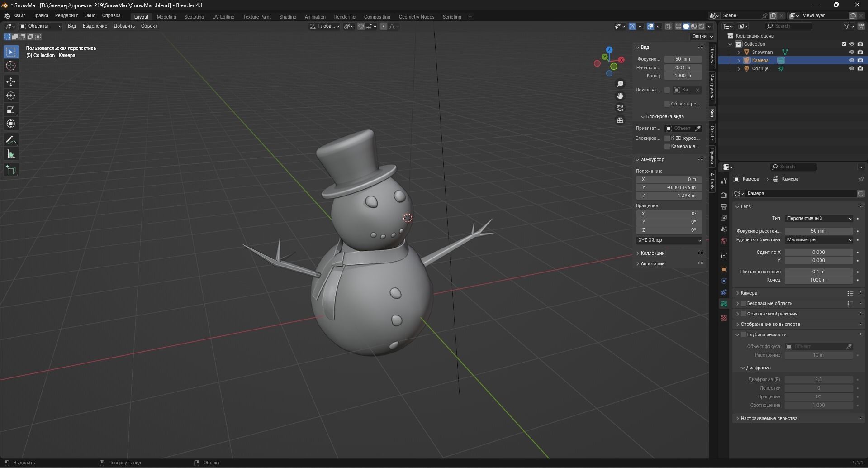The image size is (868, 468).
Task: Disable Snowman in renders via camera icon
Action: pos(860,52)
